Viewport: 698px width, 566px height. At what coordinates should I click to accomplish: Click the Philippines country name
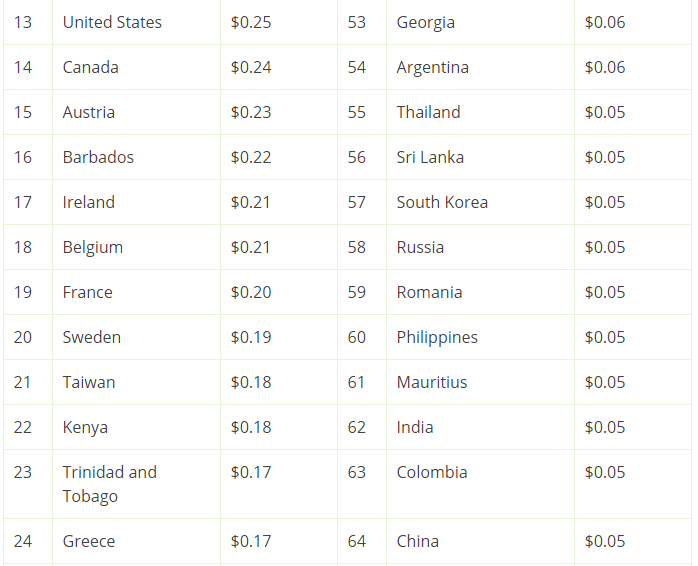tap(437, 337)
